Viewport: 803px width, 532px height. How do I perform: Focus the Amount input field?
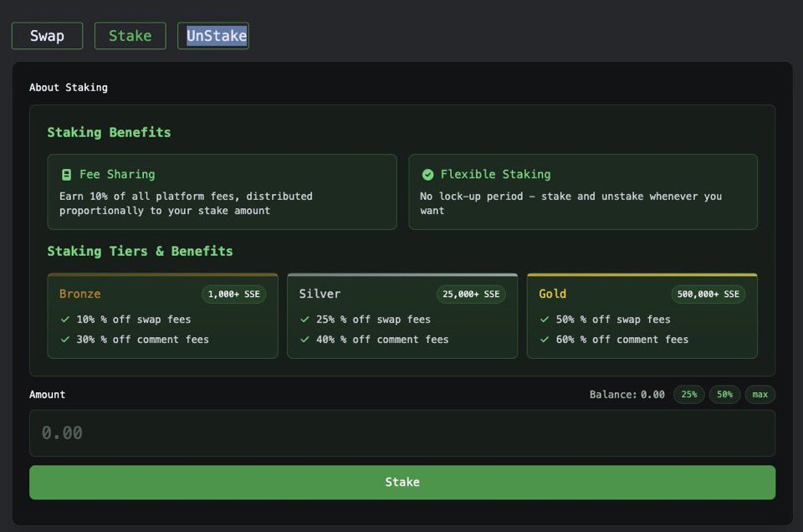click(402, 433)
